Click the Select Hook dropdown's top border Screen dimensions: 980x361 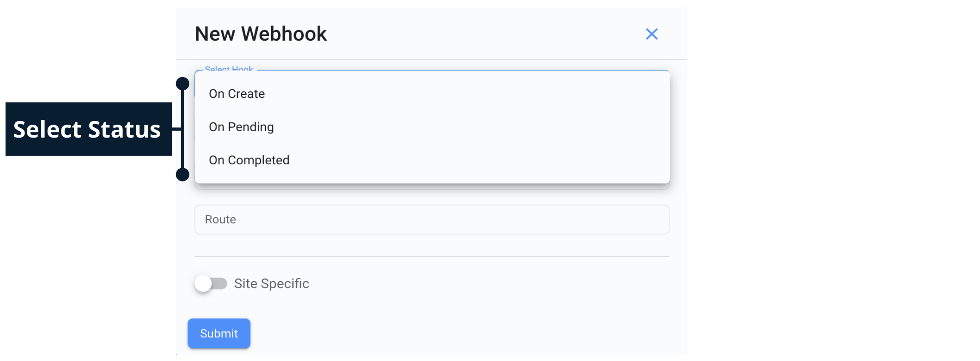[462, 70]
